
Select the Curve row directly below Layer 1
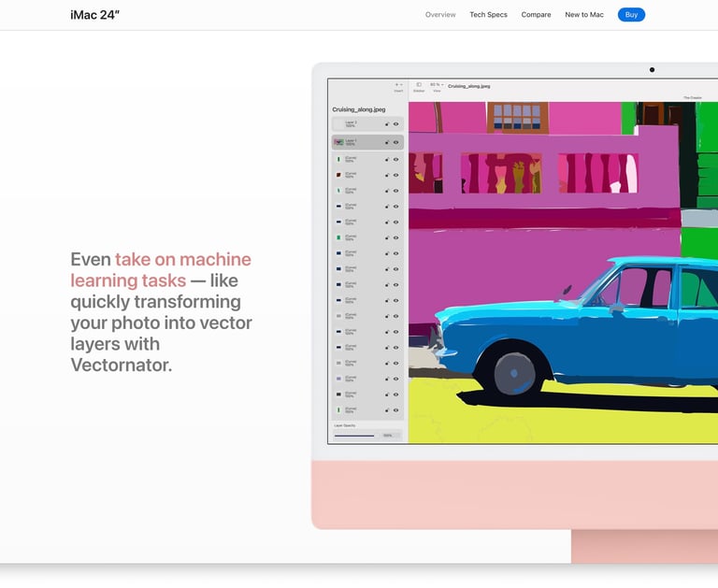(367, 159)
